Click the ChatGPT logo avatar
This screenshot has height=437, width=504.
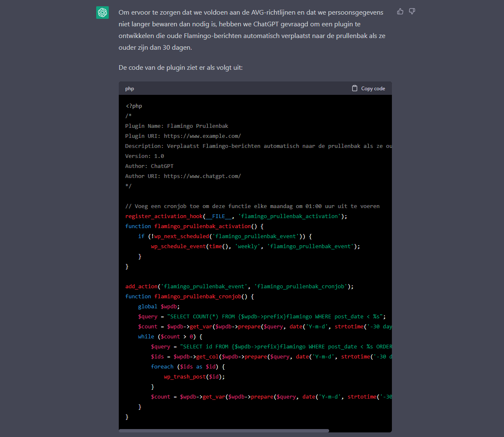(102, 13)
